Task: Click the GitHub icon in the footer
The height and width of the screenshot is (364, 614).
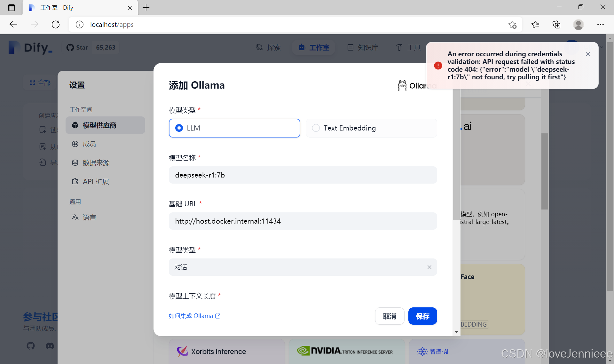Action: point(31,346)
